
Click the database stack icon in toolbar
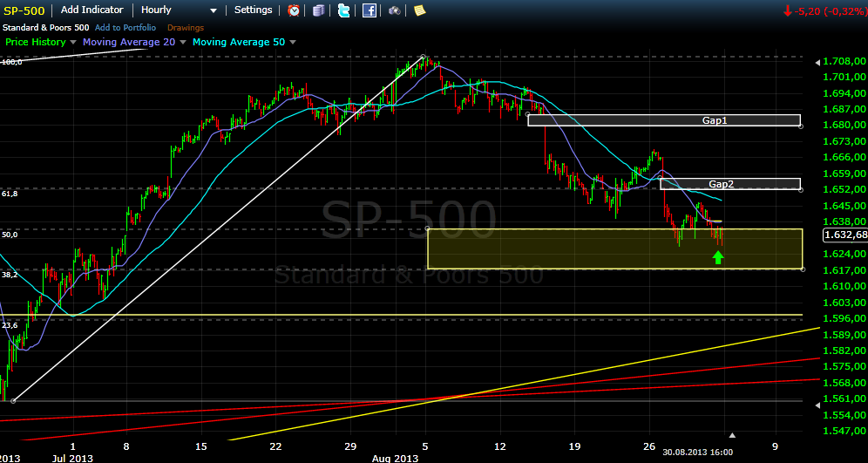(x=319, y=10)
